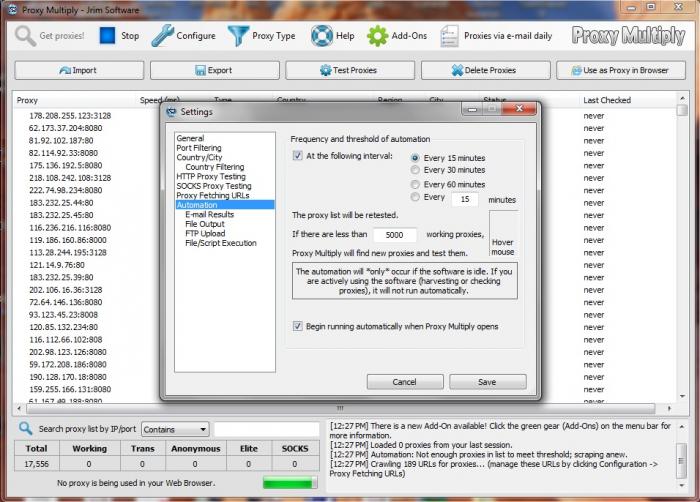The width and height of the screenshot is (700, 502).
Task: Click the Proxies via e-mail daily document icon
Action: (x=449, y=36)
